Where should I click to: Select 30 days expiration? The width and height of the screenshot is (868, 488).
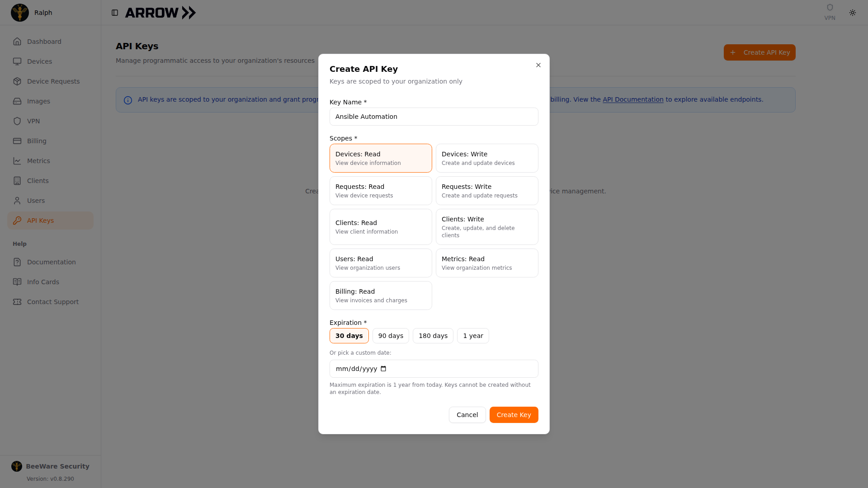349,336
